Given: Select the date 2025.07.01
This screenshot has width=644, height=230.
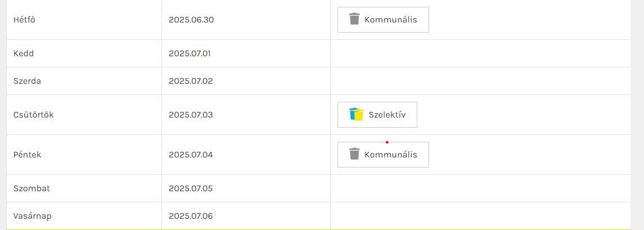Looking at the screenshot, I should (x=190, y=53).
